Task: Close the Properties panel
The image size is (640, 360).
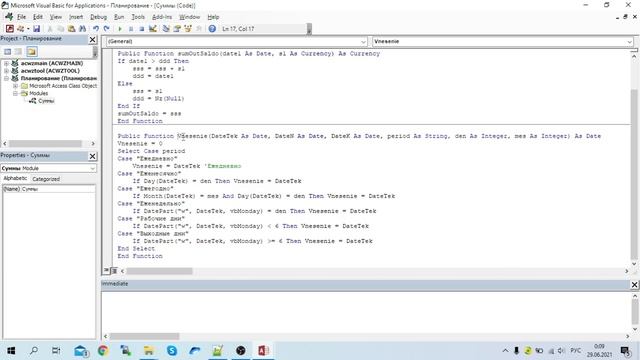Action: point(93,156)
